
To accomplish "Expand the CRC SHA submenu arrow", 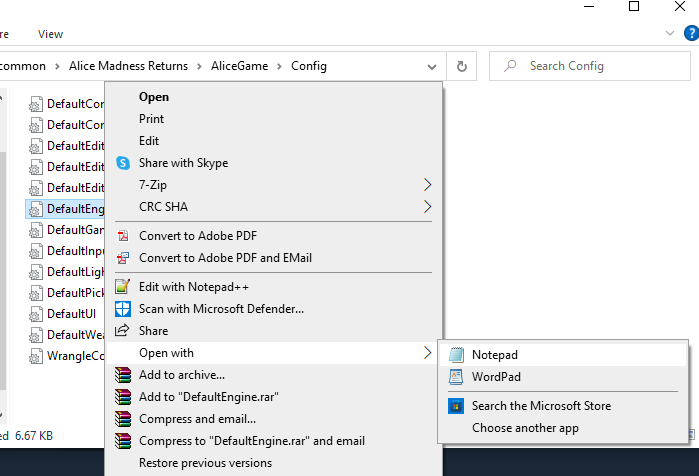I will click(x=428, y=207).
